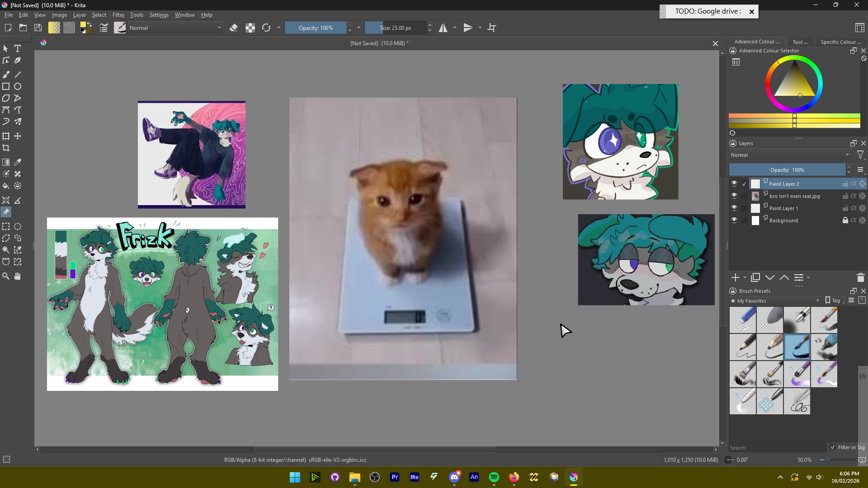This screenshot has width=868, height=488.
Task: Select the Elliptical Selection tool
Action: tap(18, 226)
